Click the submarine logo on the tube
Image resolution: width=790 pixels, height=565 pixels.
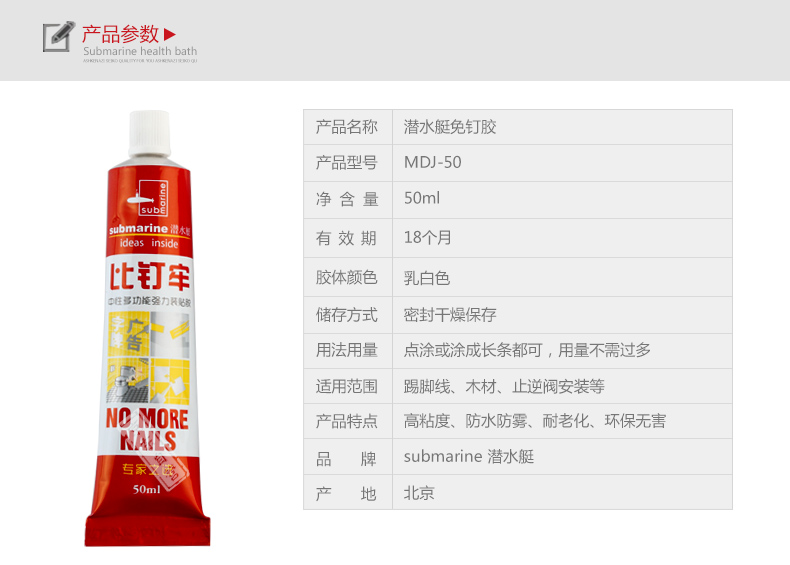pyautogui.click(x=149, y=199)
